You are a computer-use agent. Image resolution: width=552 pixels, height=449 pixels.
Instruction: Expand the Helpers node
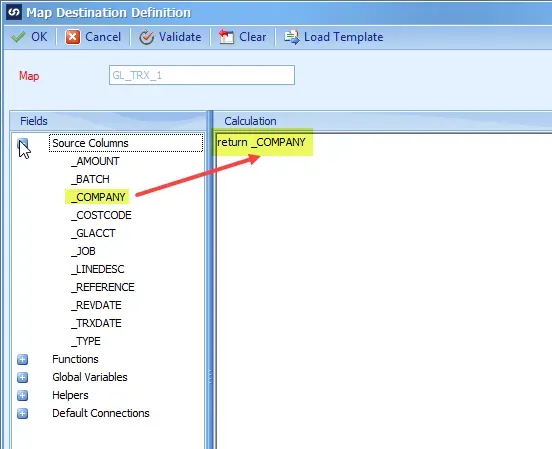(x=23, y=395)
